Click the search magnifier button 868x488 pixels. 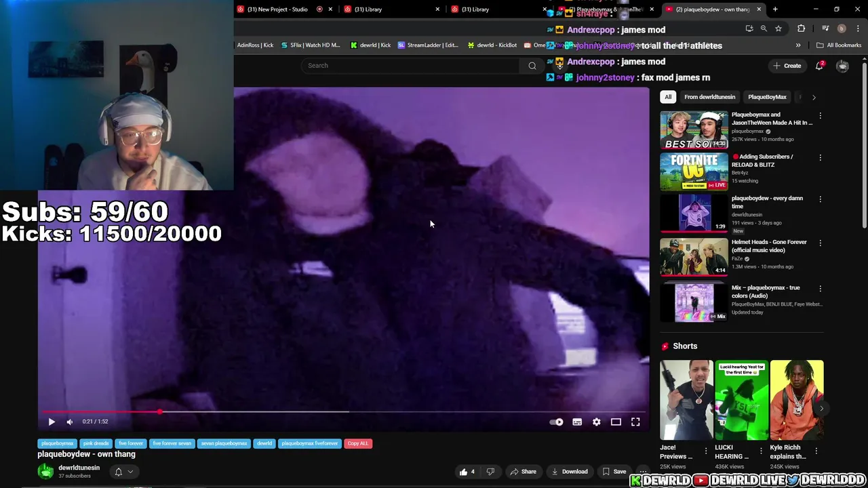(x=532, y=66)
